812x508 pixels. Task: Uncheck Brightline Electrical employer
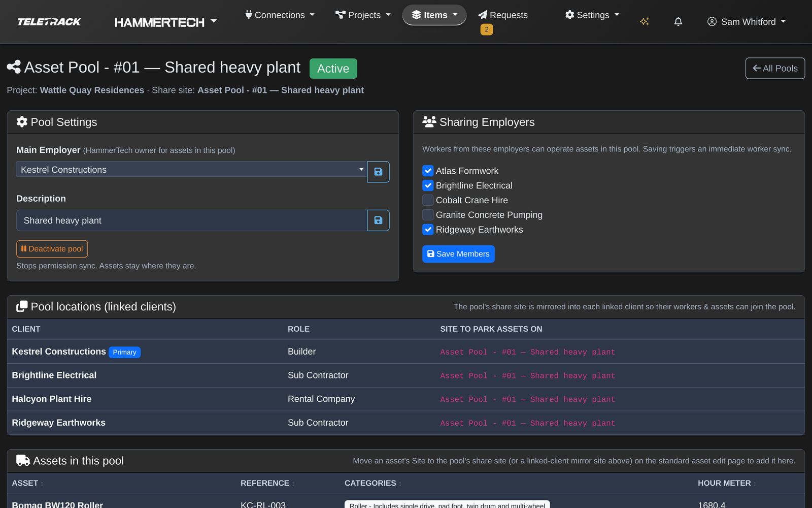(x=428, y=185)
